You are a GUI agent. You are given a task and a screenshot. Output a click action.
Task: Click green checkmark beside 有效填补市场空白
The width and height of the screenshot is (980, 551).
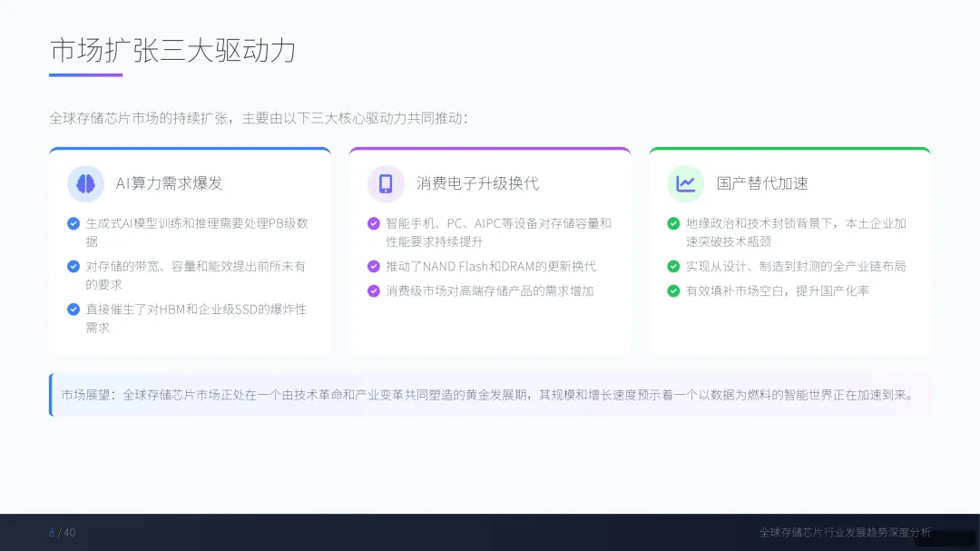click(x=673, y=290)
